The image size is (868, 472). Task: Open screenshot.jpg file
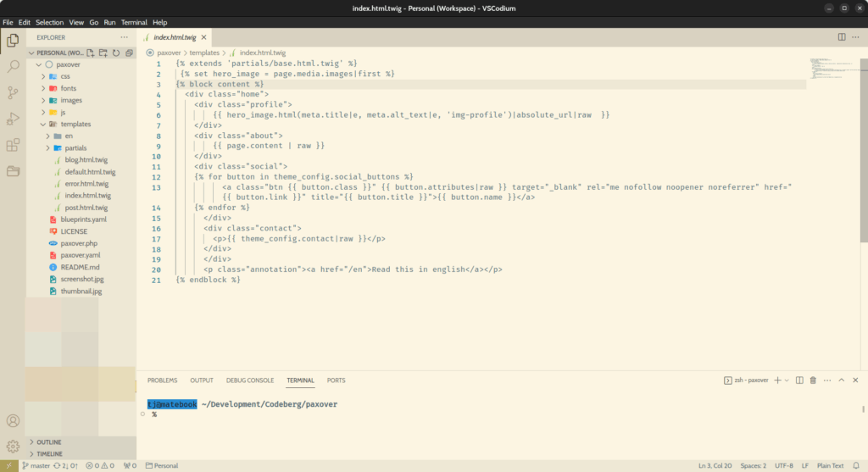[81, 280]
